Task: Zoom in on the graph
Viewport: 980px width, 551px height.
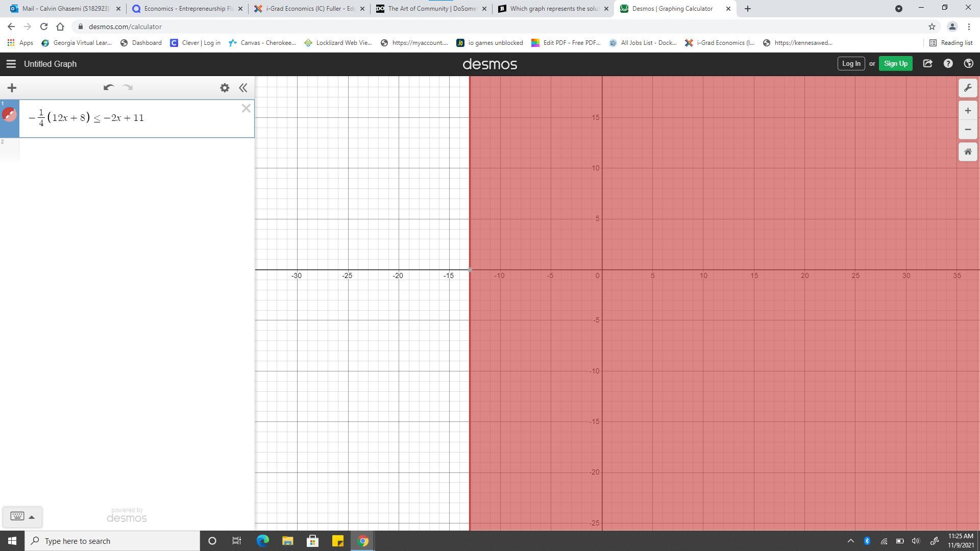Action: (x=968, y=111)
